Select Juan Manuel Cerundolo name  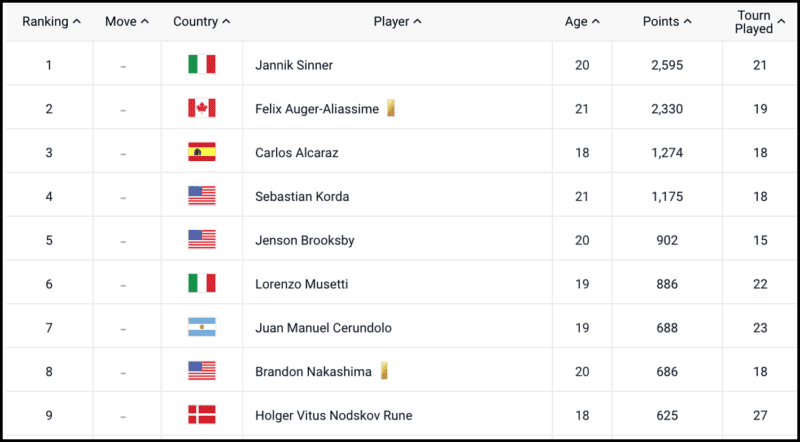pos(323,328)
